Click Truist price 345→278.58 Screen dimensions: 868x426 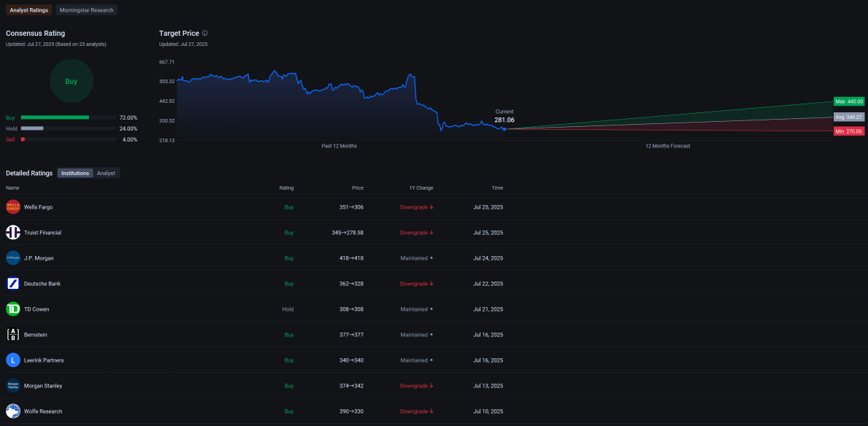[347, 233]
